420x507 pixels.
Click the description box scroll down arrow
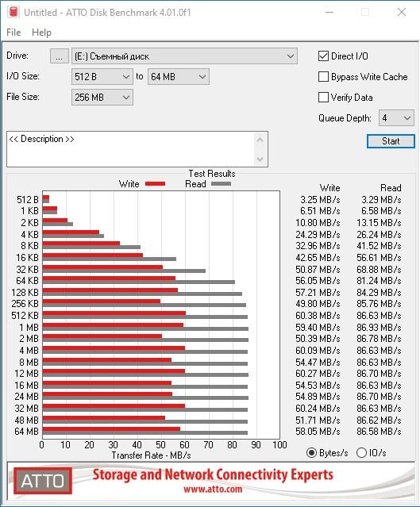pyautogui.click(x=260, y=159)
